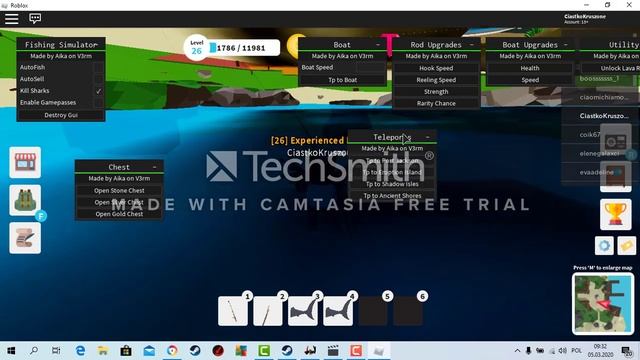Open the volume control in tray
This screenshot has height=360, width=640.
[562, 351]
